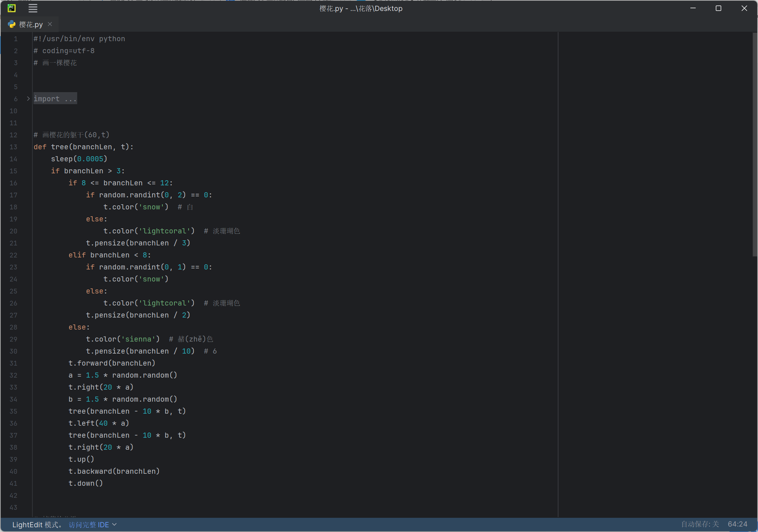Click comment '# 画一棵樱花'

(x=55, y=63)
